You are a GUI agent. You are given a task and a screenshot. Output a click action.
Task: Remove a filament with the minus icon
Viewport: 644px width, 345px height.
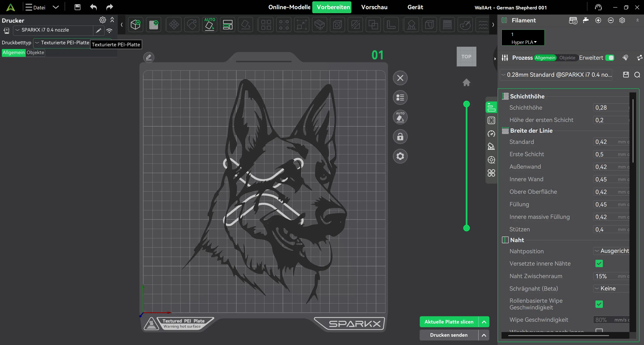coord(610,20)
